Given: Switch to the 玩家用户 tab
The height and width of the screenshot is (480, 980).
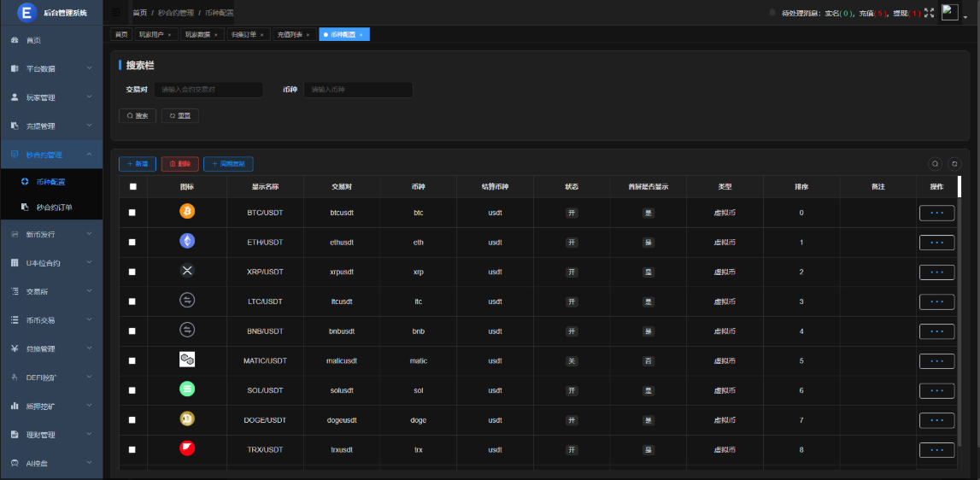Looking at the screenshot, I should tap(151, 34).
